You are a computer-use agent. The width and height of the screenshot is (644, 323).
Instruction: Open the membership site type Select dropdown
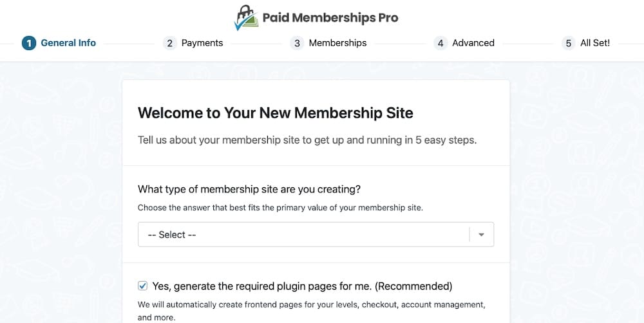coord(303,235)
